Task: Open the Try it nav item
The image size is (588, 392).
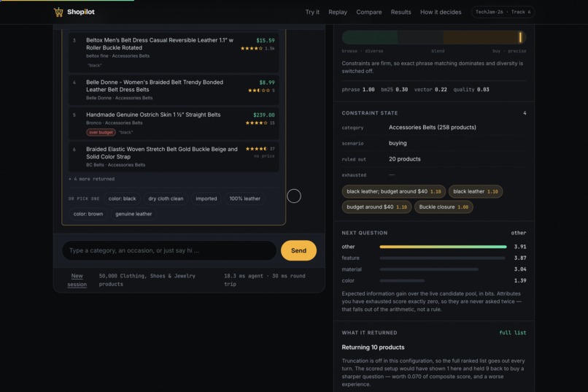Action: pos(312,12)
